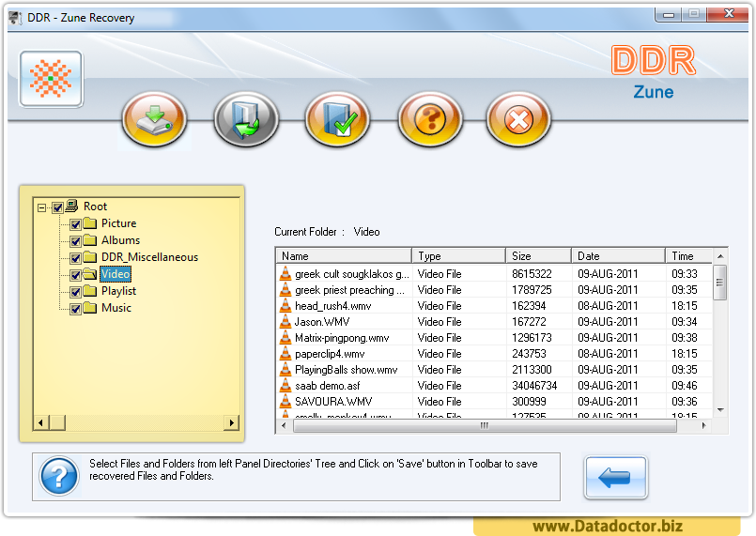Screen dimensions: 756x536
Task: Click the DDR_Miscellaneous folder icon
Action: coord(89,257)
